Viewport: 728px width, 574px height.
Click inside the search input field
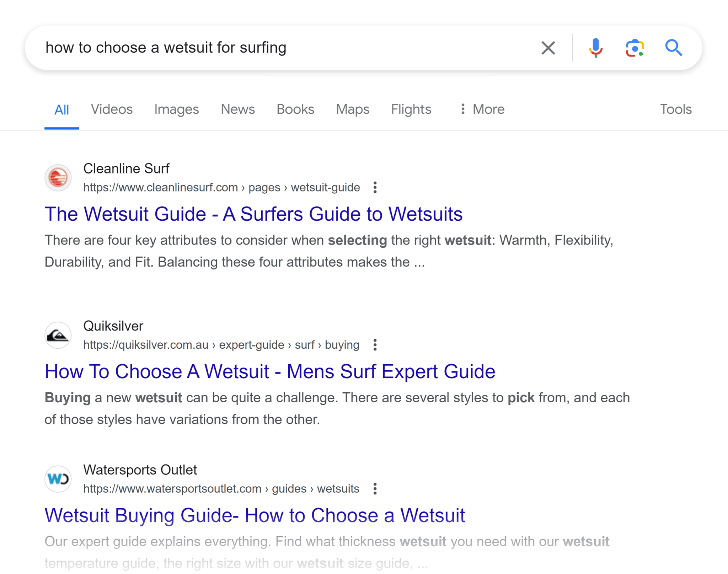[249, 48]
